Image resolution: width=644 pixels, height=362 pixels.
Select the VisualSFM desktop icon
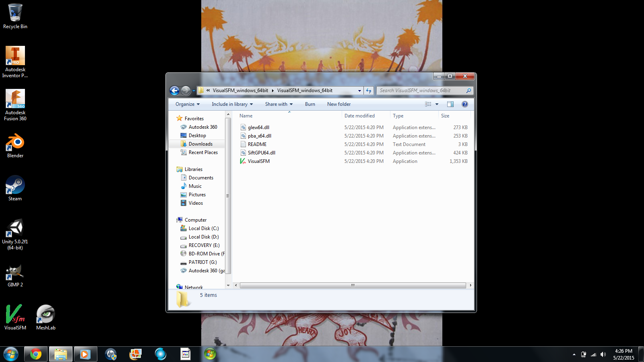pos(15,317)
